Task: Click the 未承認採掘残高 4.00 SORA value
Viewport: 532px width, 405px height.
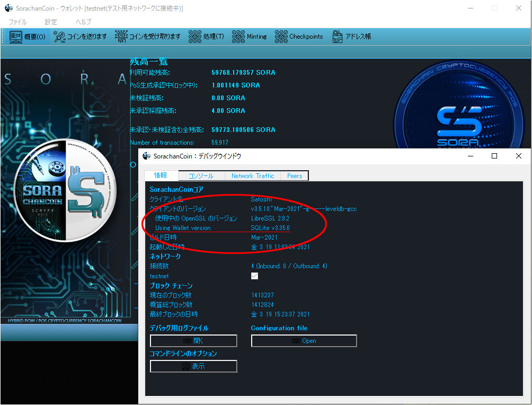Action: 228,111
